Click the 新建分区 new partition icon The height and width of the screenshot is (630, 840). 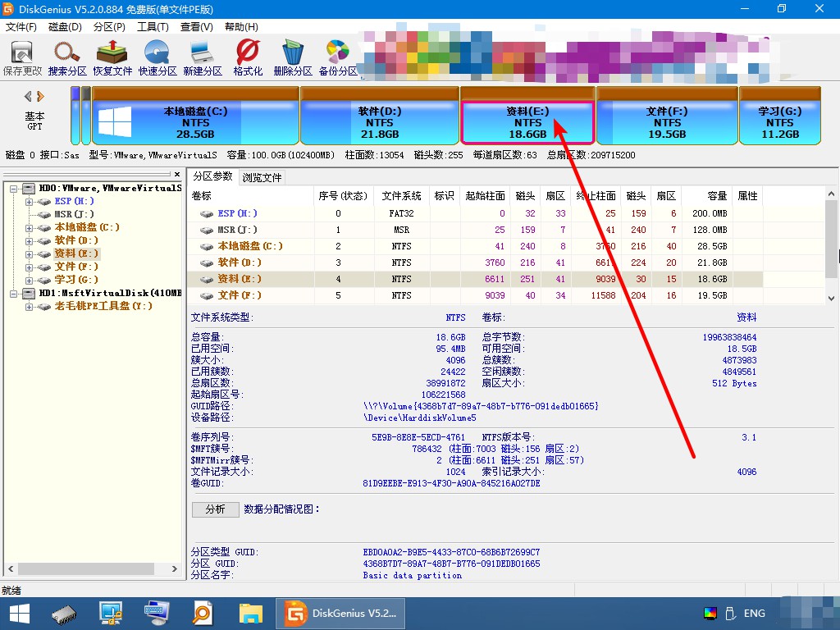click(203, 58)
